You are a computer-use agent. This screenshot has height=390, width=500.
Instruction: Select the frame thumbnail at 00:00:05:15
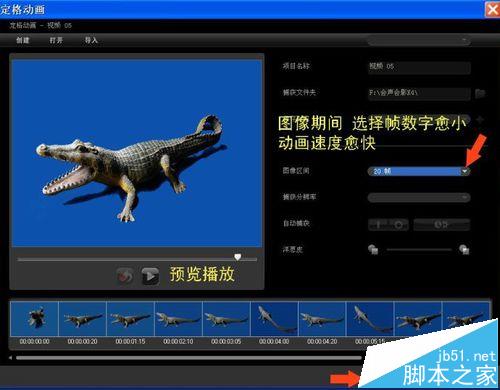370,318
